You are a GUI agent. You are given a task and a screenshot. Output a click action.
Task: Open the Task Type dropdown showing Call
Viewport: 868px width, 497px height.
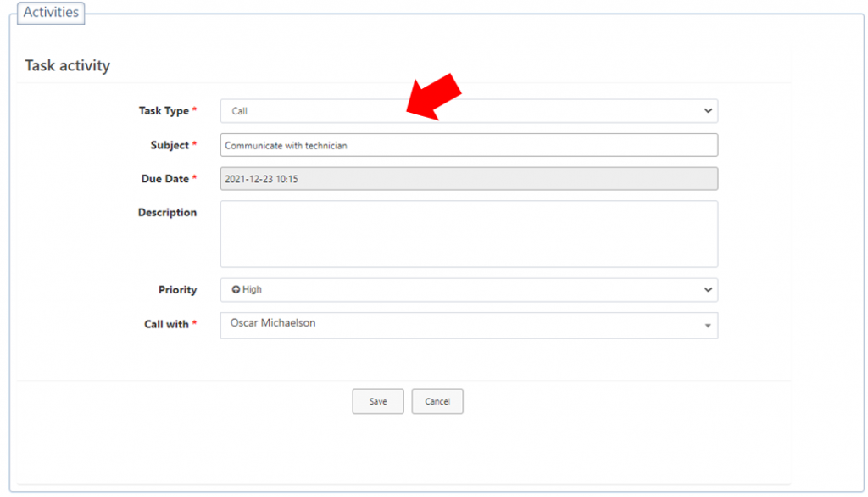point(469,111)
